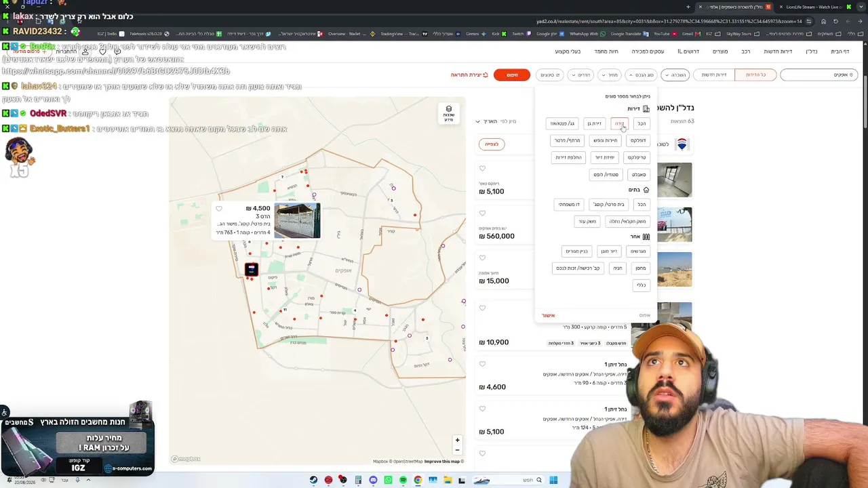Screen dimensions: 868x488
Task: Select the 'מגרשים' chip
Action: pos(638,251)
